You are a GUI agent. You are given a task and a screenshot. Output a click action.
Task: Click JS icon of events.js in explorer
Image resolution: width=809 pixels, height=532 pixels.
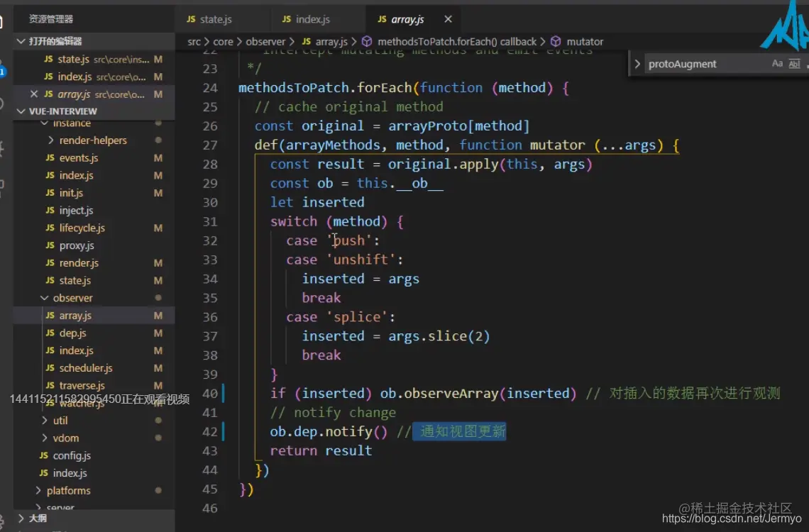click(50, 157)
